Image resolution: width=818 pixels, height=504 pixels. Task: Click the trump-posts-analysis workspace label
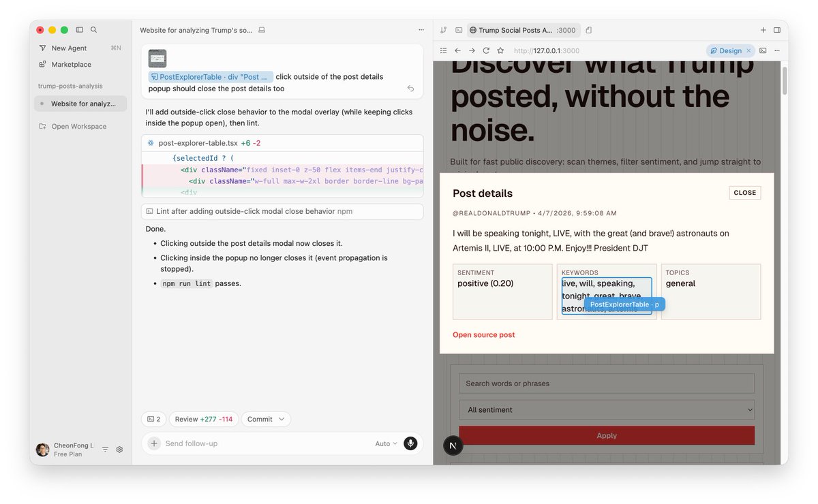tap(70, 86)
